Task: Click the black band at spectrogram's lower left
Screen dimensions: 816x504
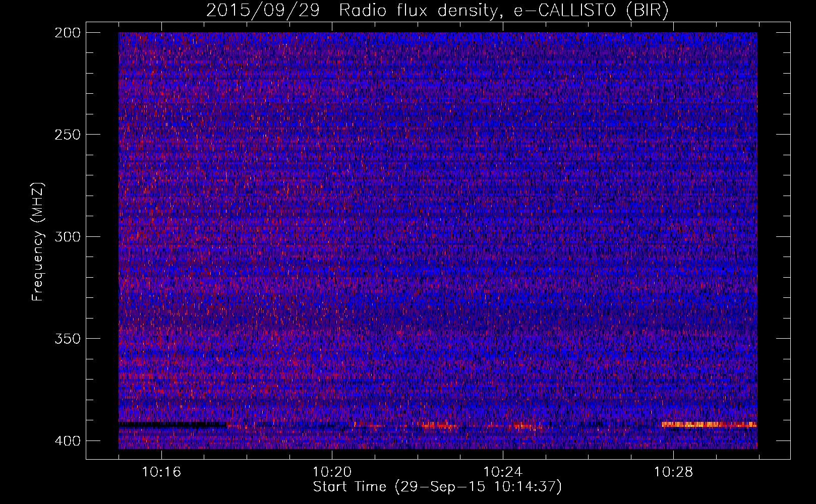Action: (x=172, y=425)
